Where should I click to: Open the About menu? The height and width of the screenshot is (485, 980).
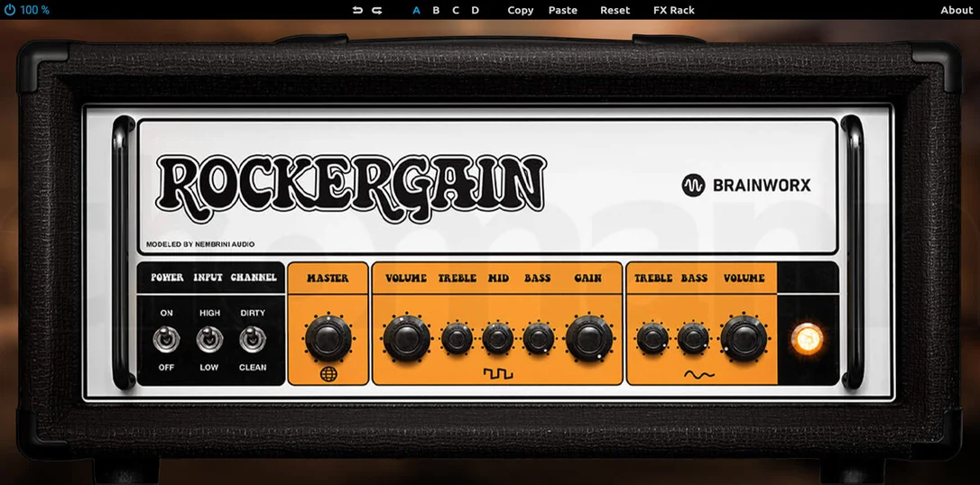[x=957, y=10]
